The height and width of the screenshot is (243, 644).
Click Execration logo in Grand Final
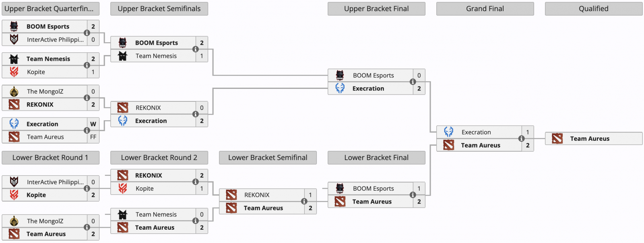point(449,132)
